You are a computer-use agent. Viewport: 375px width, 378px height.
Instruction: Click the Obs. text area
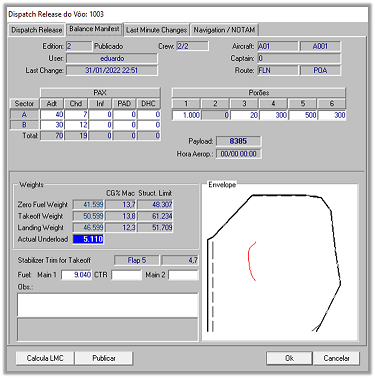108,305
